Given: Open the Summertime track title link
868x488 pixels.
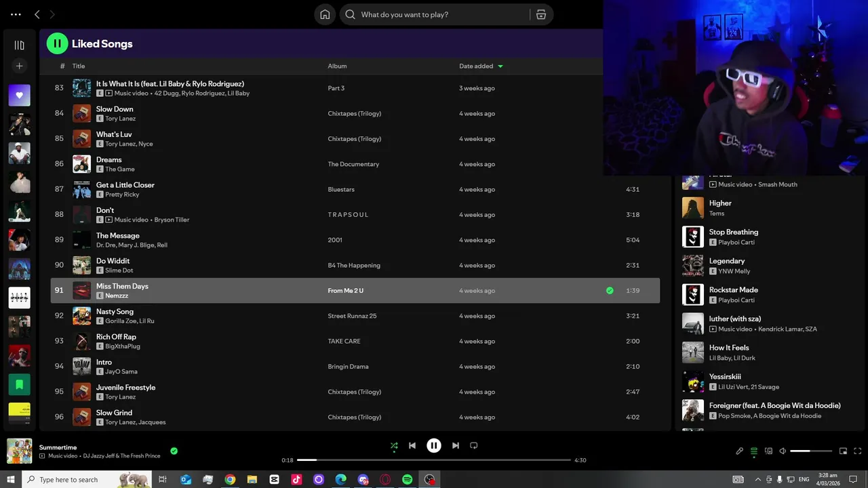Looking at the screenshot, I should pos(58,447).
